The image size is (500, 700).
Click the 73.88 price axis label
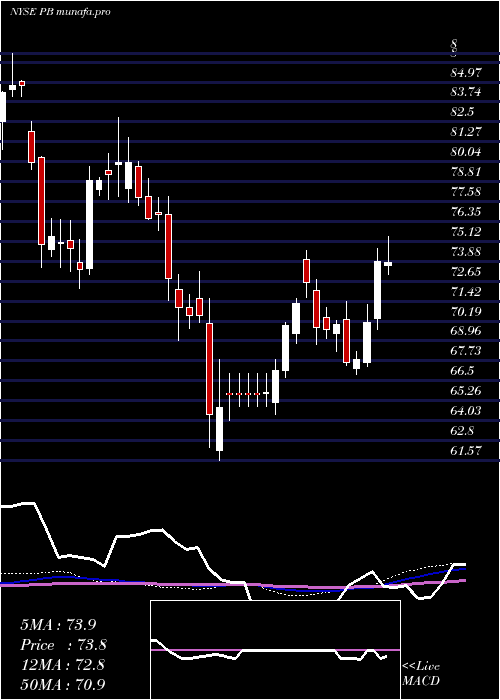(x=466, y=252)
